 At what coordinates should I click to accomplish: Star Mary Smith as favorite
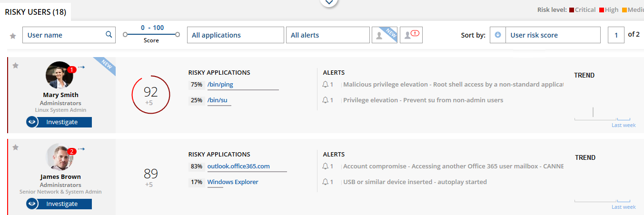15,66
